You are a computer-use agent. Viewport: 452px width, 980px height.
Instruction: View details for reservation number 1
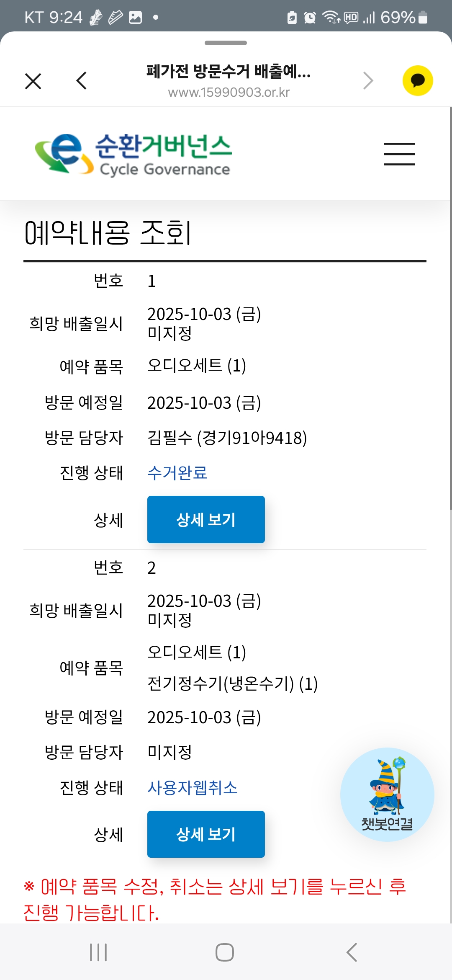[206, 519]
